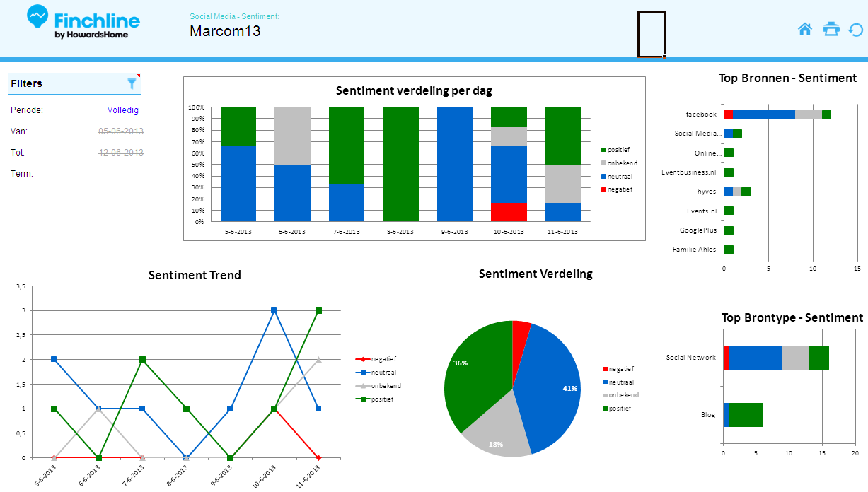Click the Familie Ahles source label

click(x=695, y=250)
